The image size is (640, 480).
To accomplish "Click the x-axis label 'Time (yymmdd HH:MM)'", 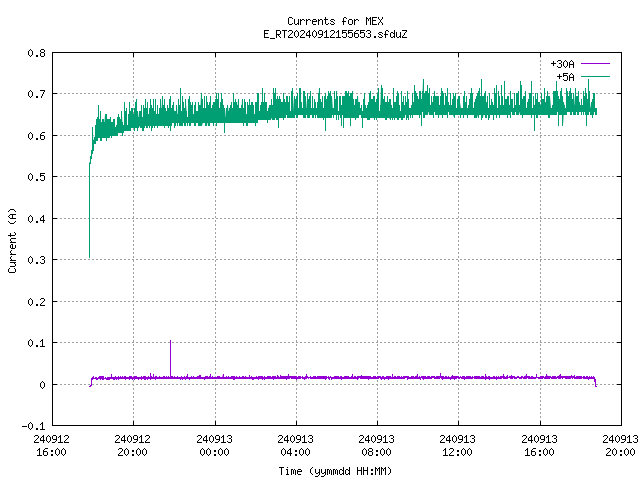I will click(x=335, y=471).
